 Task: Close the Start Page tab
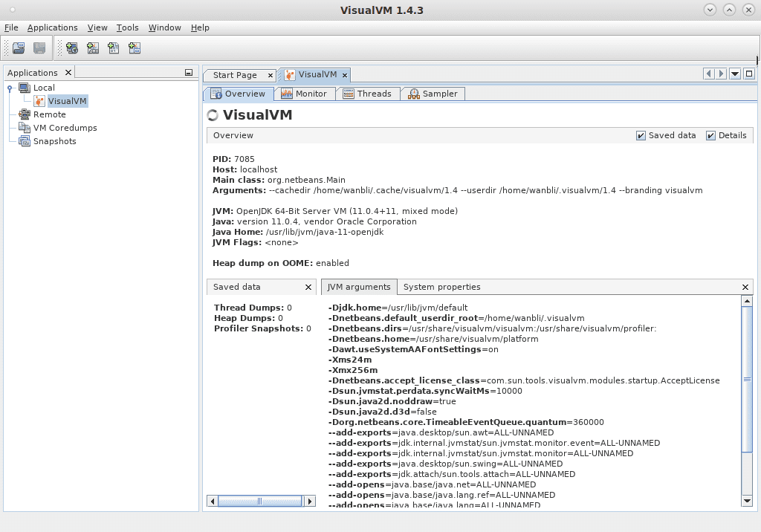[x=271, y=76]
